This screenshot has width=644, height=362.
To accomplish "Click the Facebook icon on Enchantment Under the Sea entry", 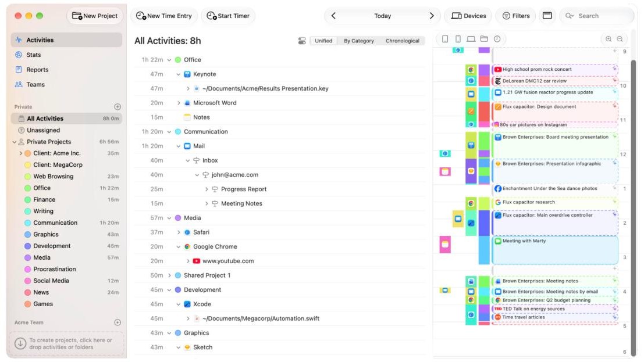I will pyautogui.click(x=498, y=188).
